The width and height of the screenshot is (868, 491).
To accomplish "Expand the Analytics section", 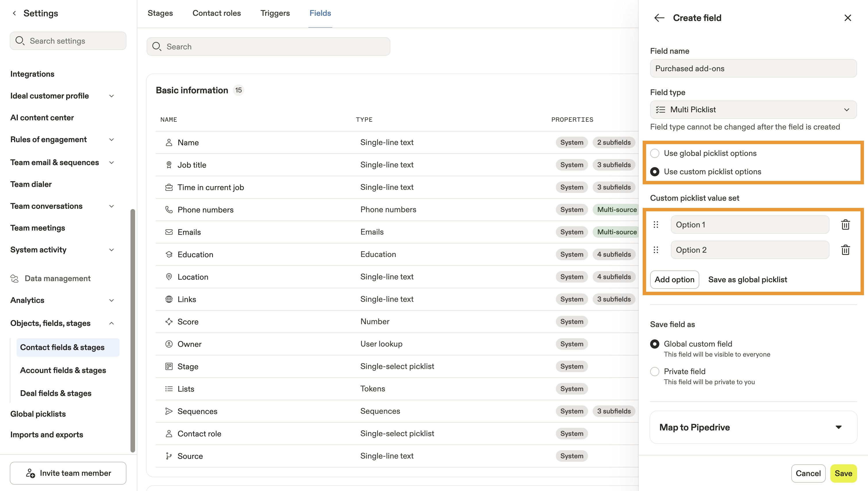I will [111, 300].
